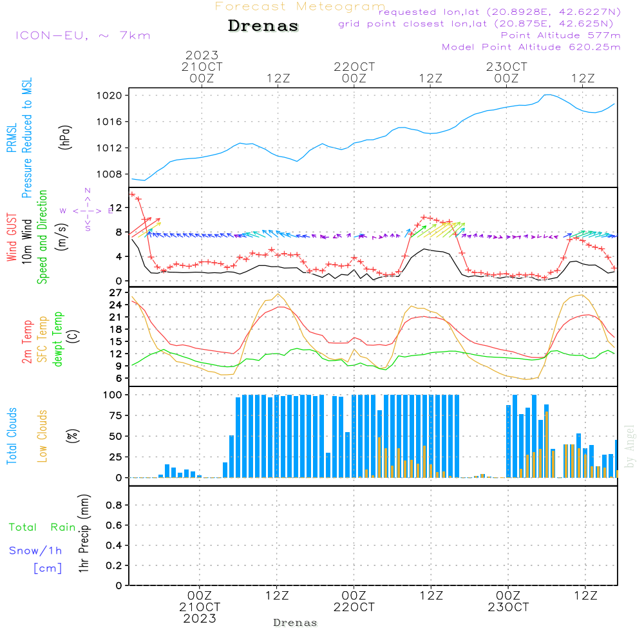This screenshot has height=644, width=644.
Task: Click the '50' cloud axis value
Action: click(115, 437)
